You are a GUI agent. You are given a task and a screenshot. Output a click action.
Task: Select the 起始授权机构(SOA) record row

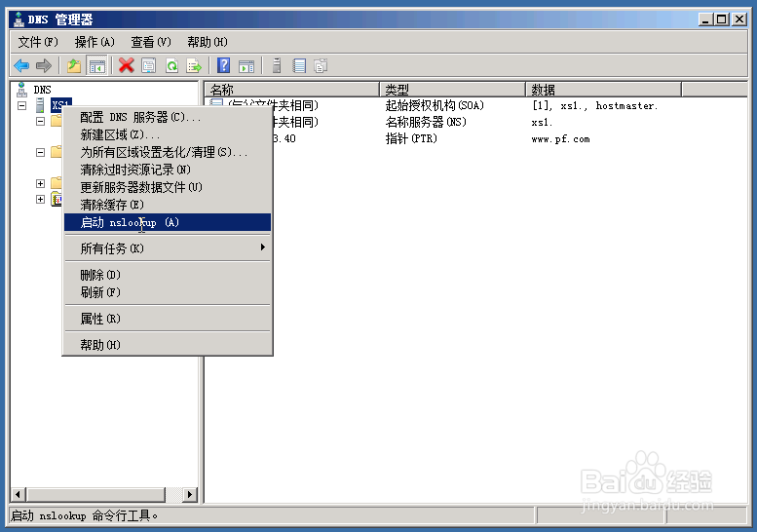tap(434, 106)
